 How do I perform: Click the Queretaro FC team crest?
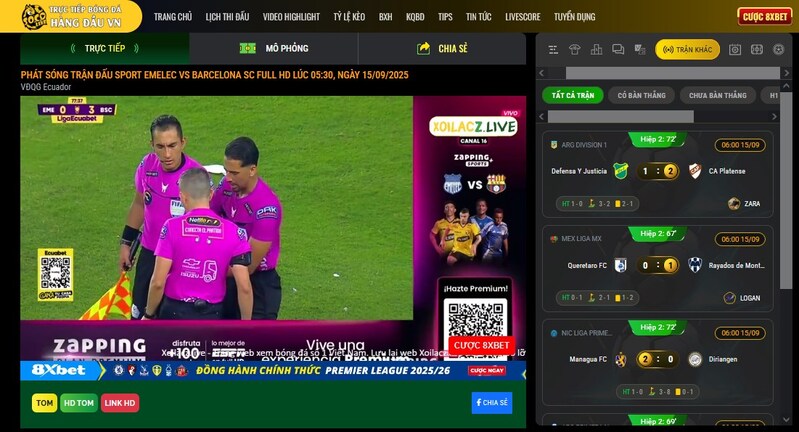[x=620, y=265]
